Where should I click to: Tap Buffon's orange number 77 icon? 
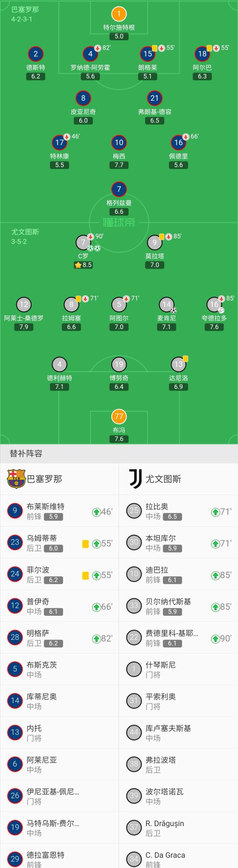click(x=119, y=416)
